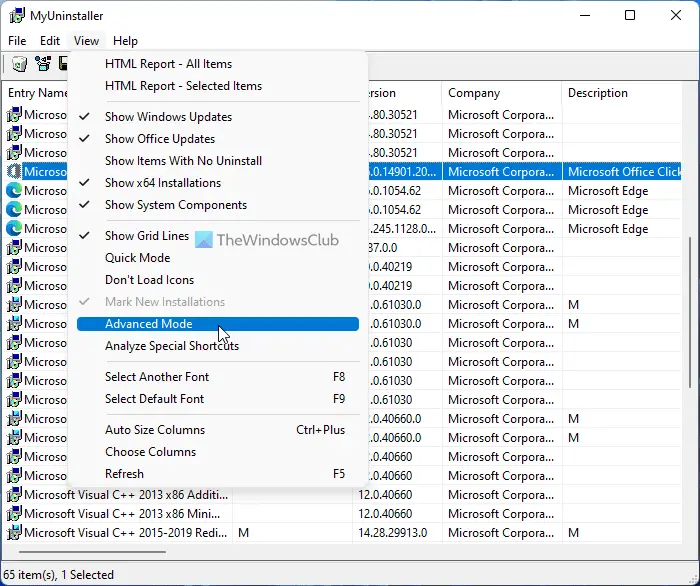700x586 pixels.
Task: Select the Microsoft Visual C++ 2013 x86 Mini... entry
Action: (x=122, y=514)
